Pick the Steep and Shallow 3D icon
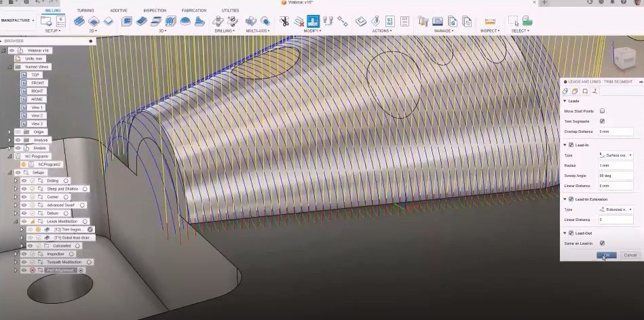Viewport: 644px width, 320px height. coord(156,21)
